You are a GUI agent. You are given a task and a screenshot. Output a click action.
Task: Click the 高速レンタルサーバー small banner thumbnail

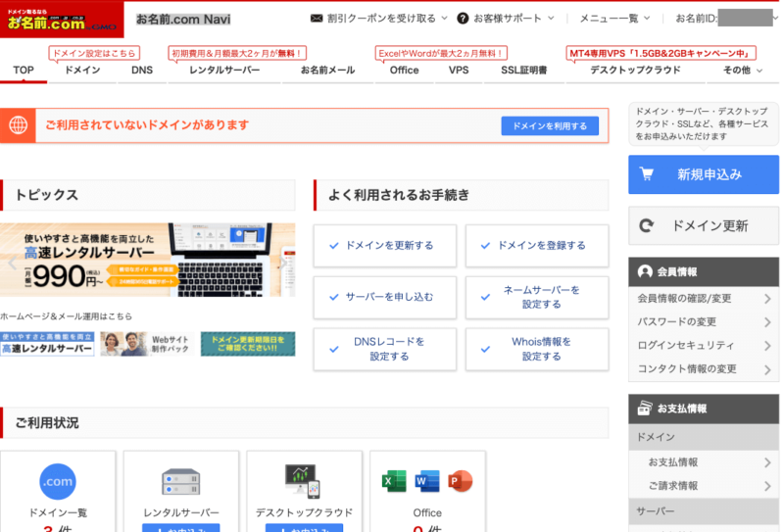47,344
